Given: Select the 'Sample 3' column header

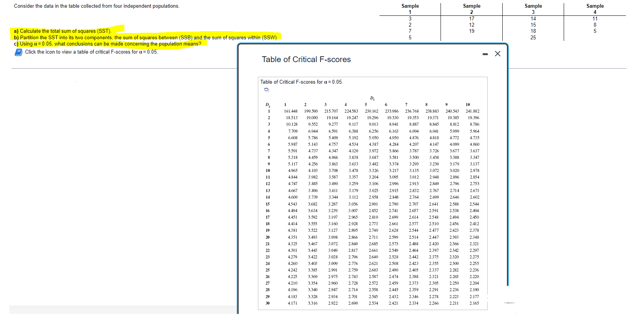Looking at the screenshot, I should [533, 9].
